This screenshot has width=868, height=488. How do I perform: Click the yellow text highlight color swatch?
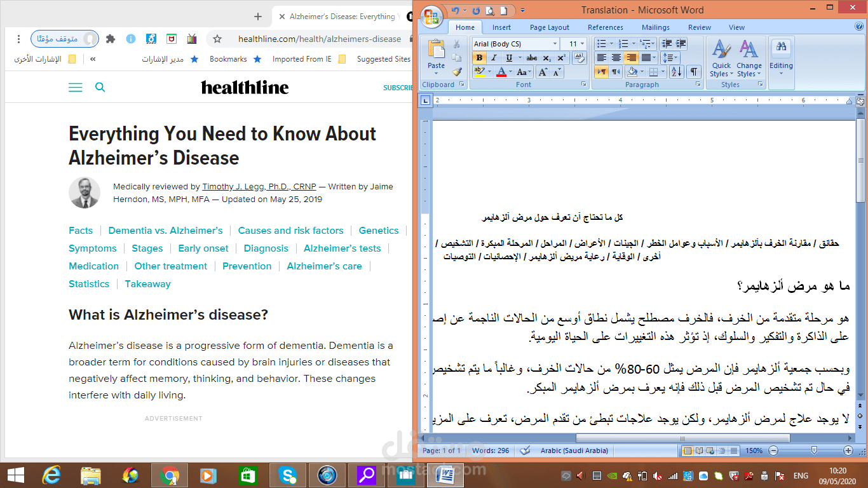click(x=480, y=72)
